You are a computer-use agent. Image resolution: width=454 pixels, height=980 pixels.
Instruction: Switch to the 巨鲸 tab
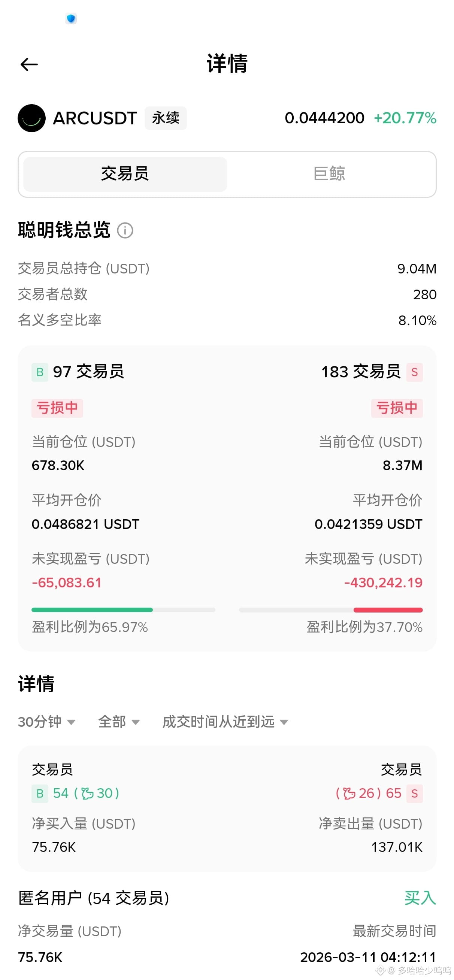pyautogui.click(x=329, y=174)
